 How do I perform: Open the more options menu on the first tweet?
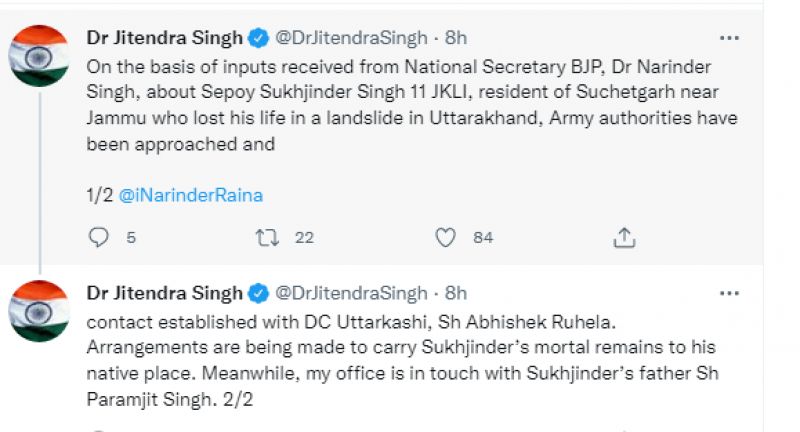pyautogui.click(x=731, y=38)
